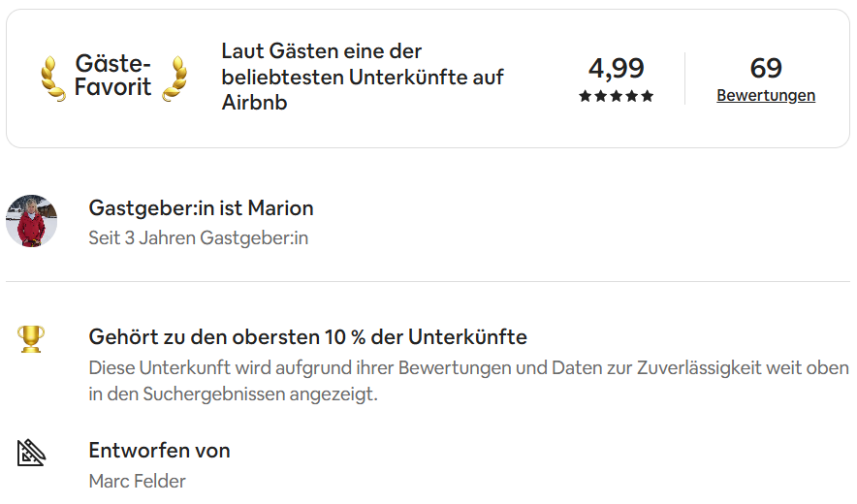
Task: Click the 69 review count
Action: [x=766, y=68]
